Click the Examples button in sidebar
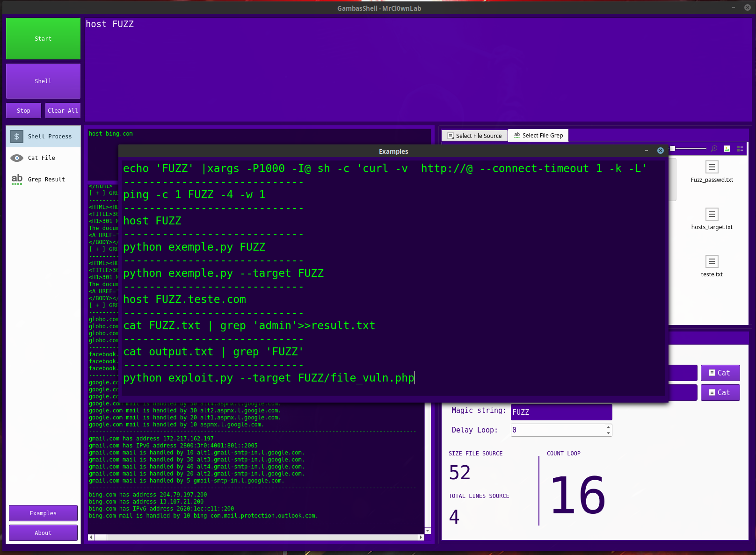The width and height of the screenshot is (756, 555). tap(43, 513)
